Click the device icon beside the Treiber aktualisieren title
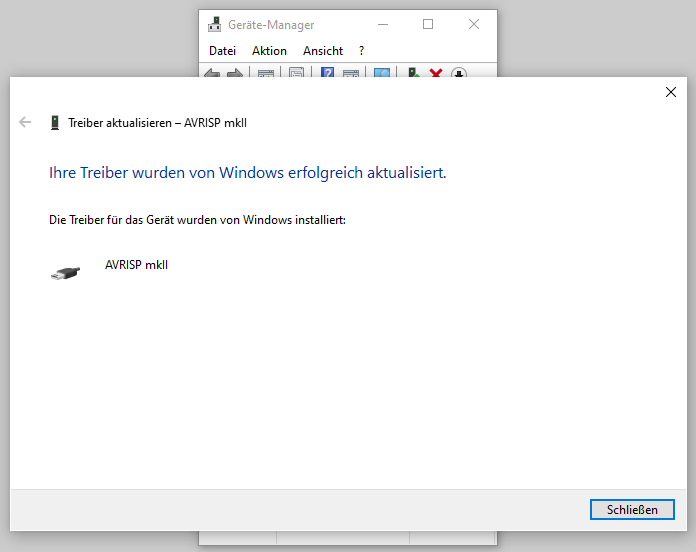Image resolution: width=696 pixels, height=552 pixels. coord(55,122)
